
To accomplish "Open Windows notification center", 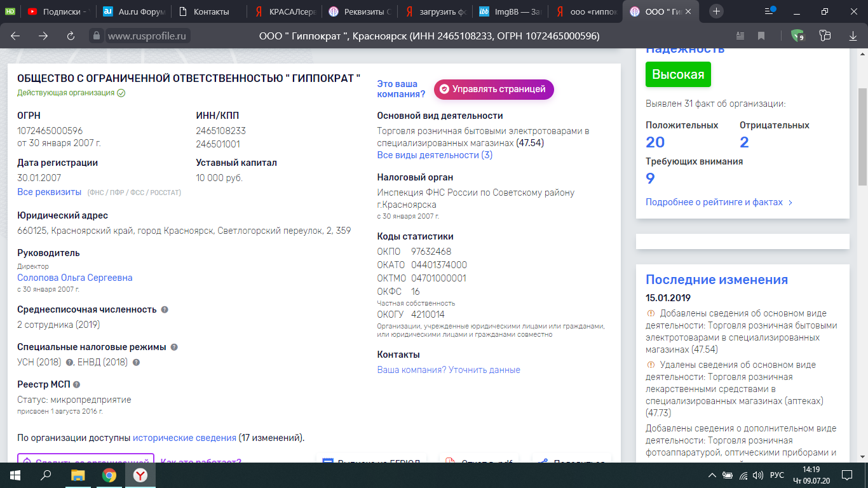I will [846, 475].
